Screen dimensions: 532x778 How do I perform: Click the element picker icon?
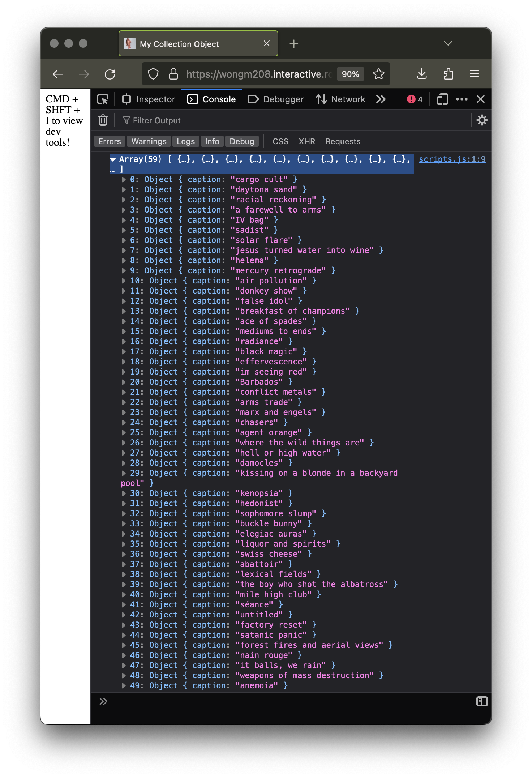103,99
